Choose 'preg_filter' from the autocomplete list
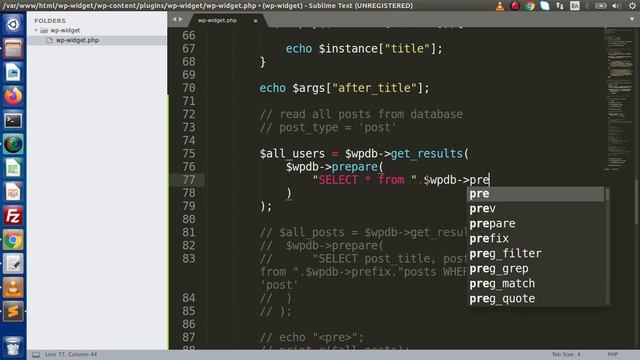Screen dimensions: 640x360 tap(536, 253)
